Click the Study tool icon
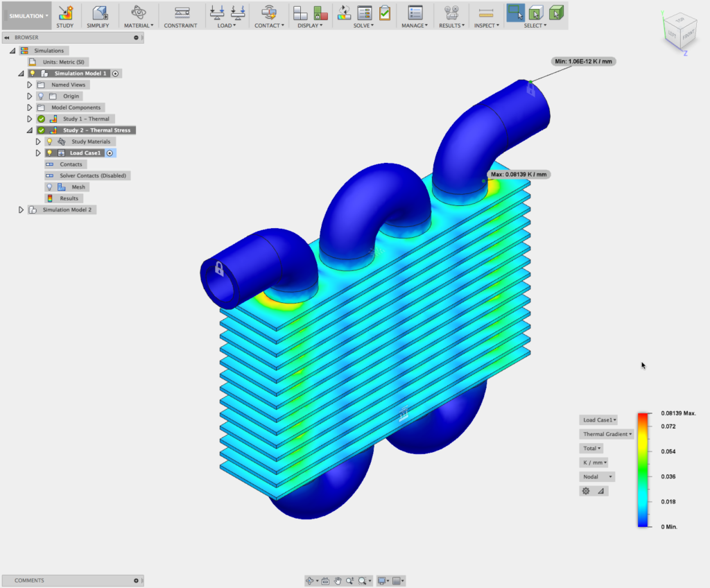 pyautogui.click(x=65, y=12)
